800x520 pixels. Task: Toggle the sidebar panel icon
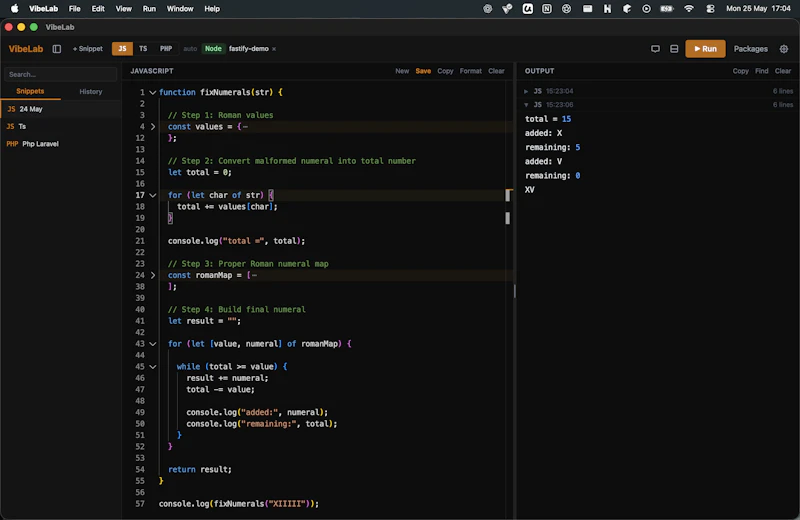pyautogui.click(x=57, y=49)
